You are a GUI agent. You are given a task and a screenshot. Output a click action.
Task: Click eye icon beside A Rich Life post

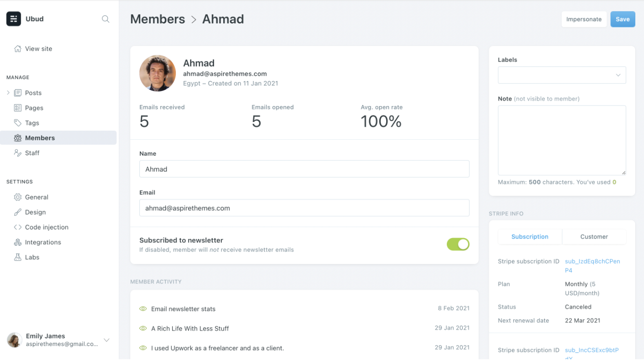[143, 328]
